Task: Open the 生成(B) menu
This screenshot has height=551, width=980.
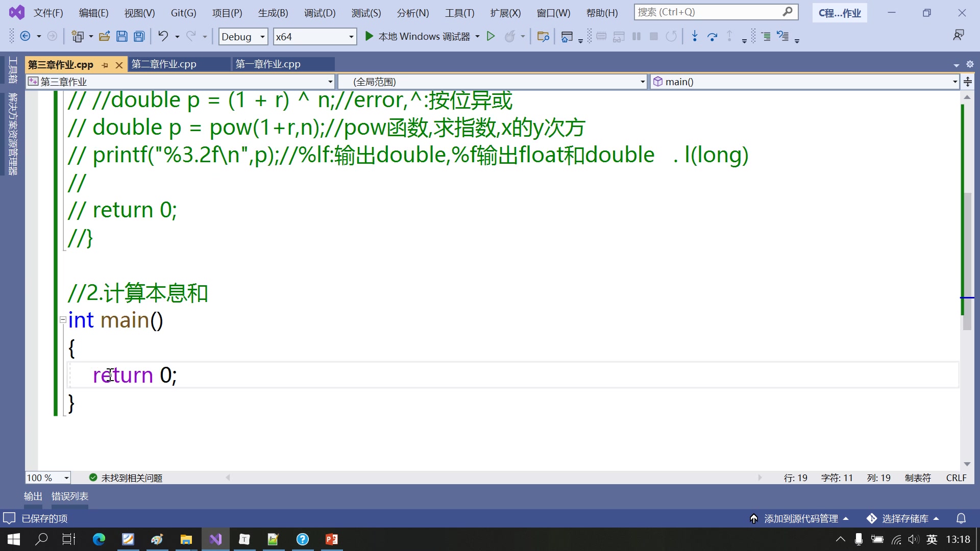Action: [273, 13]
